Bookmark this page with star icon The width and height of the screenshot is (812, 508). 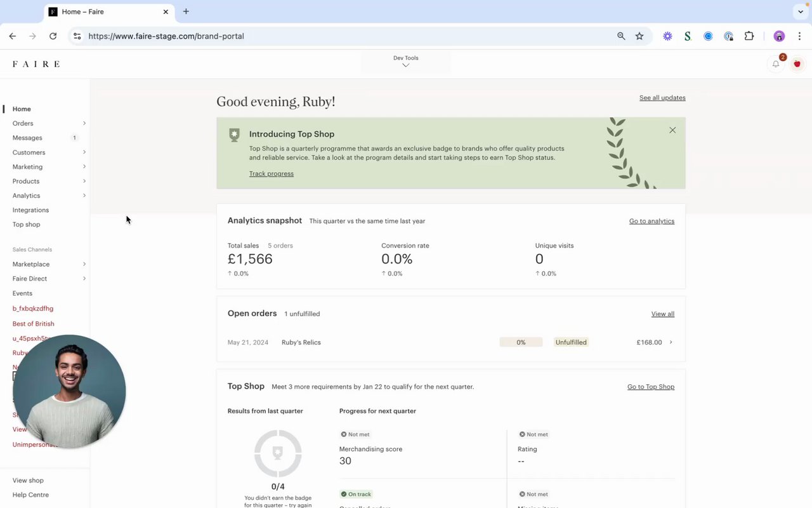(x=639, y=36)
